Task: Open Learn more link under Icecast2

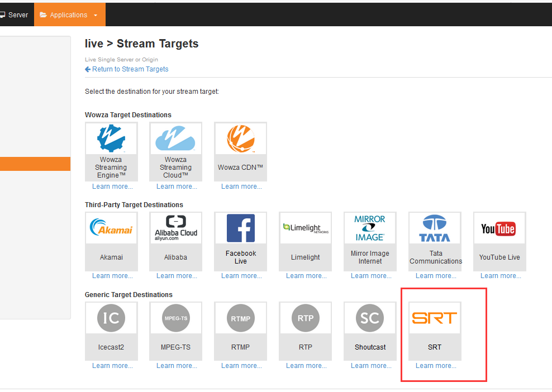Action: (x=113, y=366)
